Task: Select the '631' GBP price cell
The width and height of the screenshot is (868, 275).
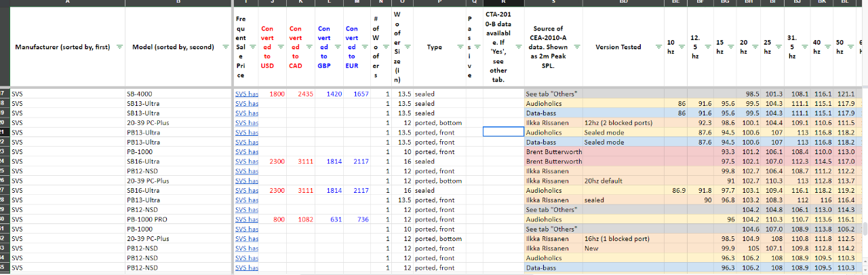Action: 329,219
